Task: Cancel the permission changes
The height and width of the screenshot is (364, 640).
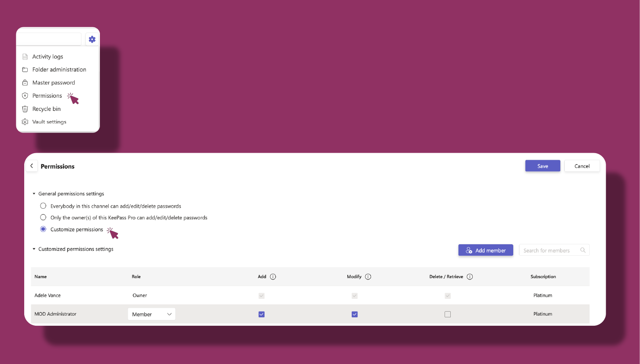Action: (x=582, y=166)
